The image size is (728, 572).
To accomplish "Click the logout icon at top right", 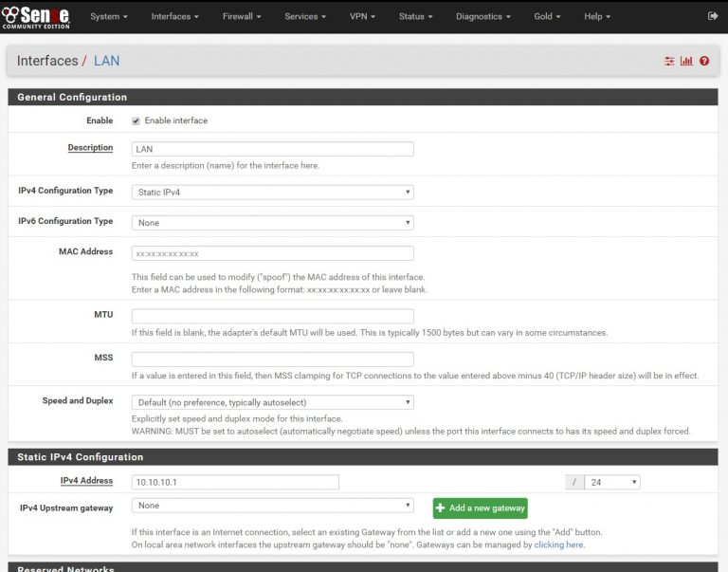I will pyautogui.click(x=713, y=16).
